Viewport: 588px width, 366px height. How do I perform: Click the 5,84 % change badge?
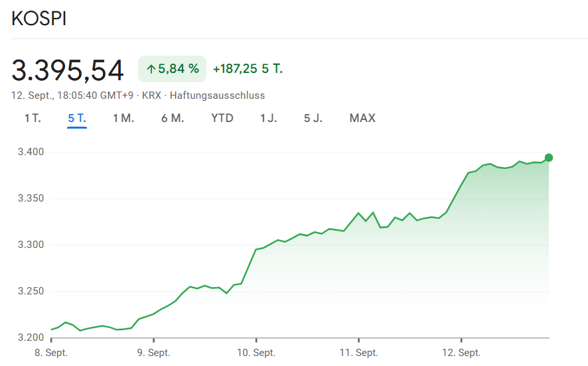pyautogui.click(x=172, y=69)
